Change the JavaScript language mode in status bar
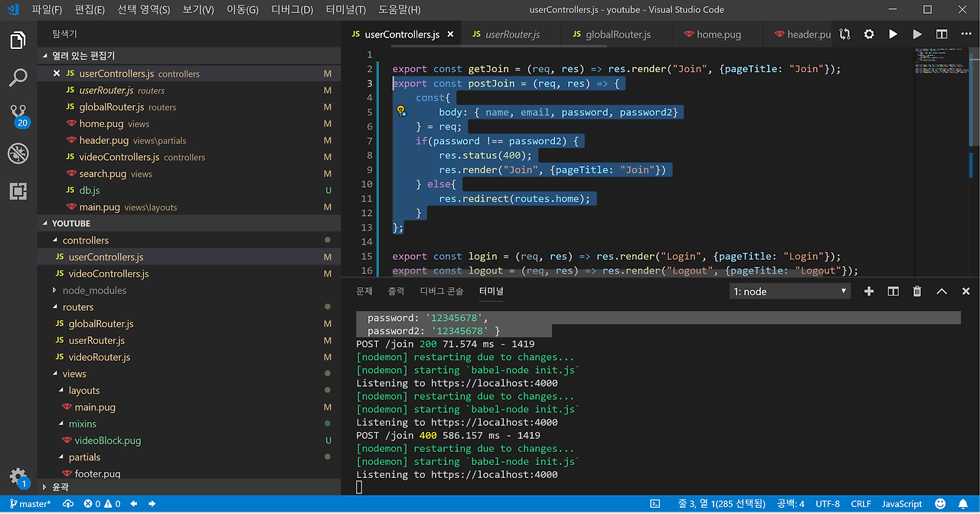 pos(902,504)
